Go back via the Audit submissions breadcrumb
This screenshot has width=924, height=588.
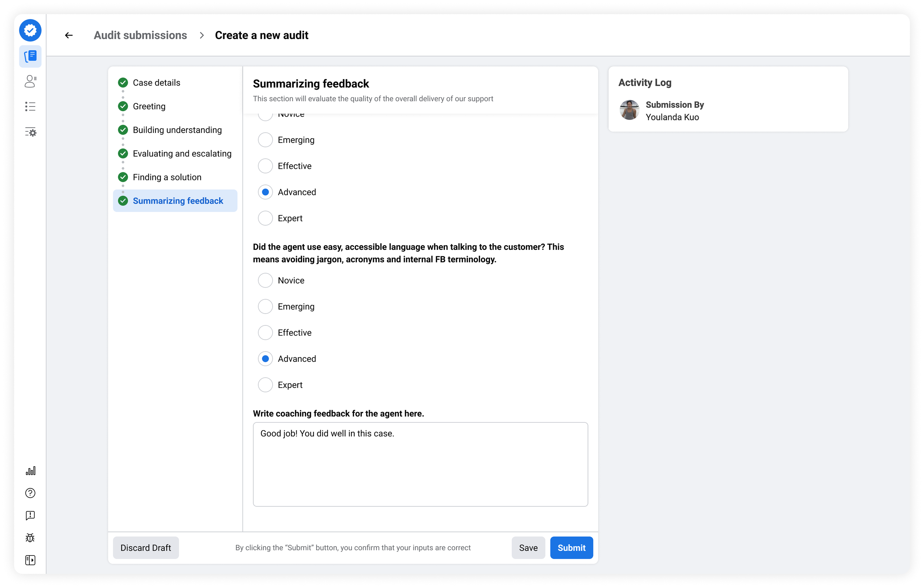tap(140, 35)
